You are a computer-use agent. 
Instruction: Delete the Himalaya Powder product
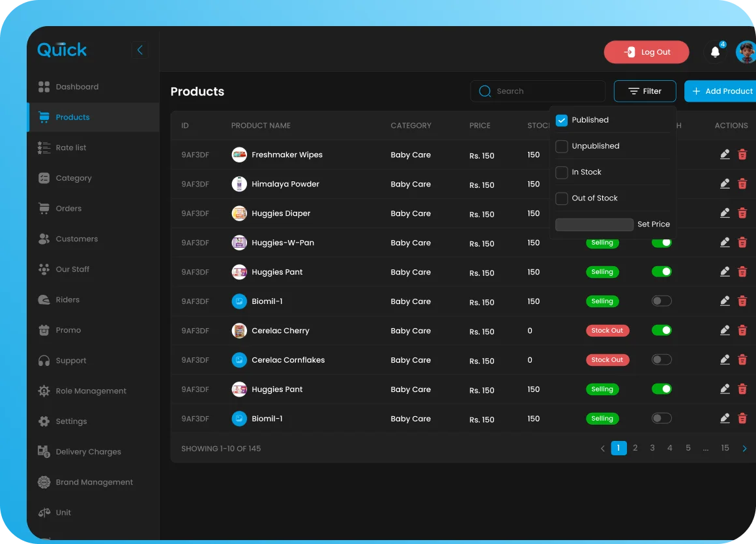click(x=742, y=184)
